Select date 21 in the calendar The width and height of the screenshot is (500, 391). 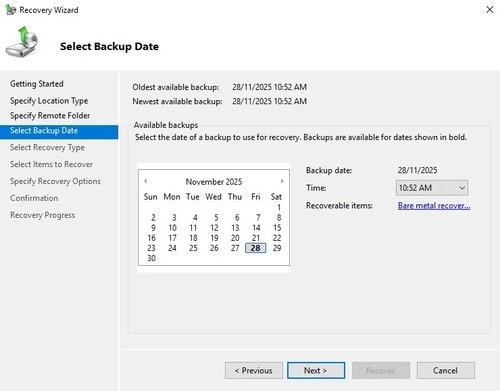click(x=256, y=238)
